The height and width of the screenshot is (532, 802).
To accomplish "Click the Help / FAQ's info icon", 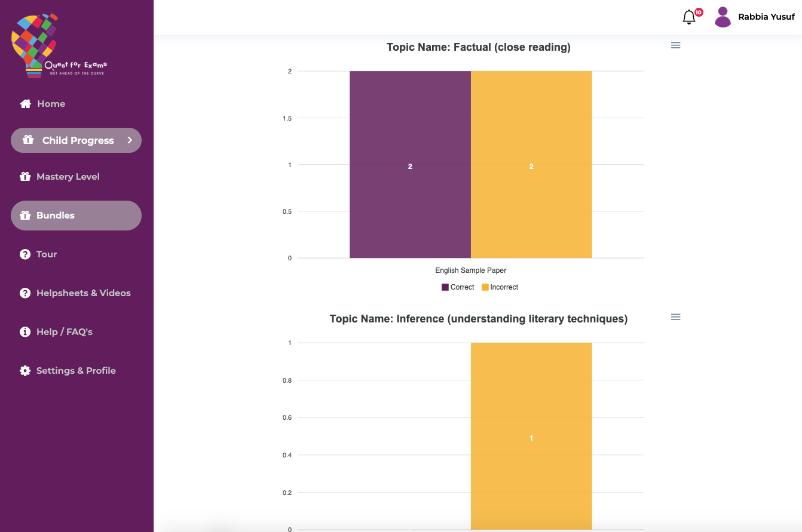I will point(25,332).
